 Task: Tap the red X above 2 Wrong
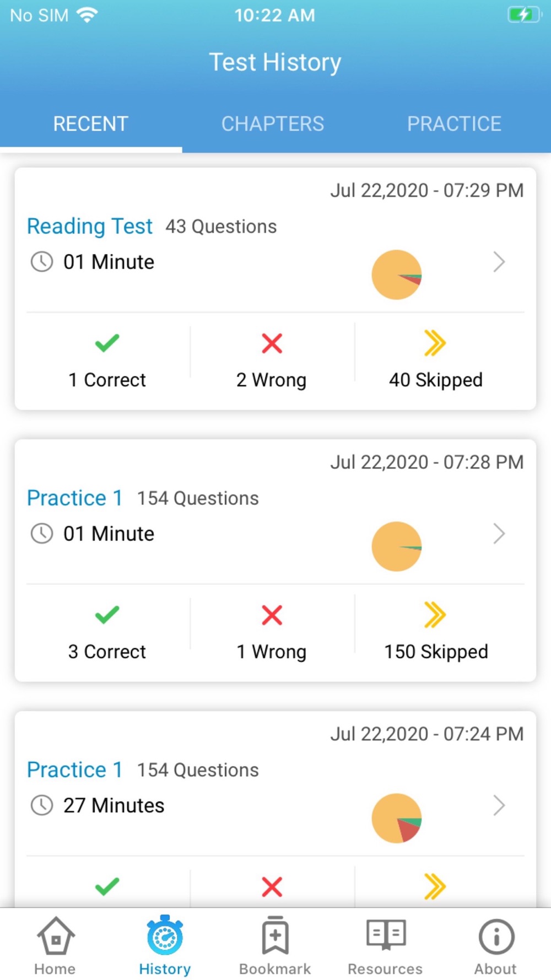[x=272, y=343]
